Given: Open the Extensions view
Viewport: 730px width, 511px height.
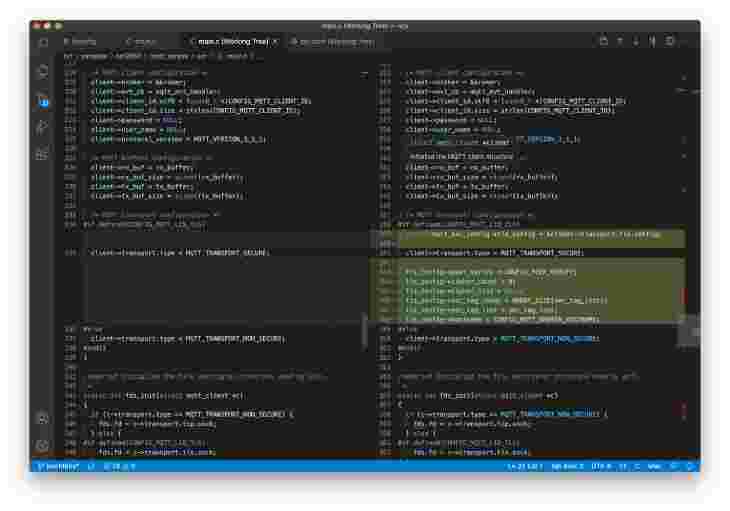Looking at the screenshot, I should (x=43, y=154).
